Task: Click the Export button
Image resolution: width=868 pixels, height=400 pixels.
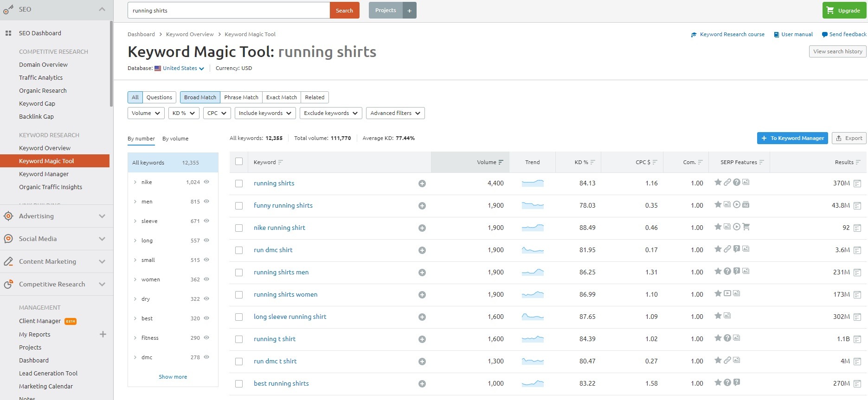Action: 849,138
